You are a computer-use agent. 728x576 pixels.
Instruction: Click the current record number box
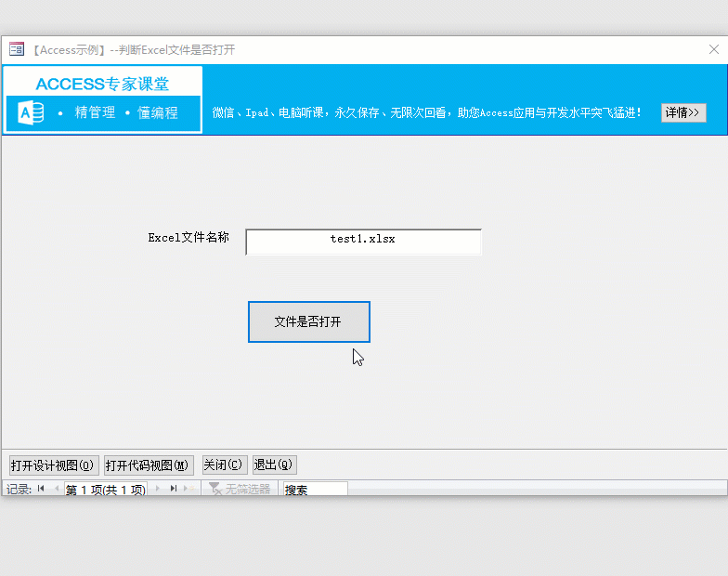tap(106, 489)
